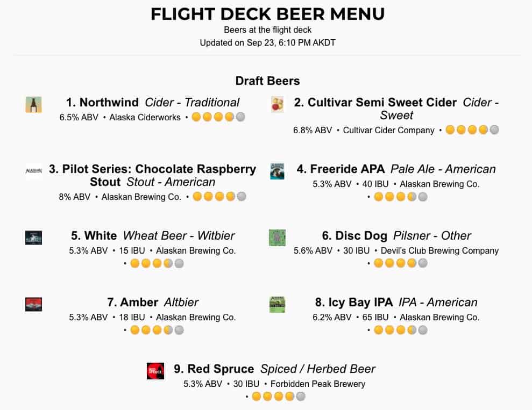Viewport: 532px width, 410px height.
Task: Click the Northwind rating circles
Action: 218,117
